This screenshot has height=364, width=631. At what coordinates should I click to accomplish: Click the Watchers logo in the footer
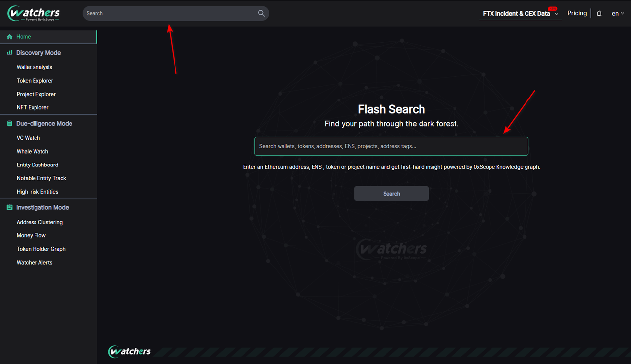[130, 351]
